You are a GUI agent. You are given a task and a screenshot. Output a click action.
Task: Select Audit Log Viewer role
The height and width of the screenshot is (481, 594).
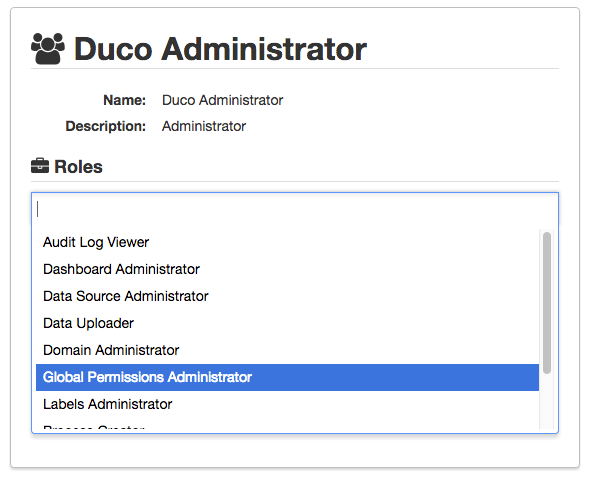[x=287, y=242]
